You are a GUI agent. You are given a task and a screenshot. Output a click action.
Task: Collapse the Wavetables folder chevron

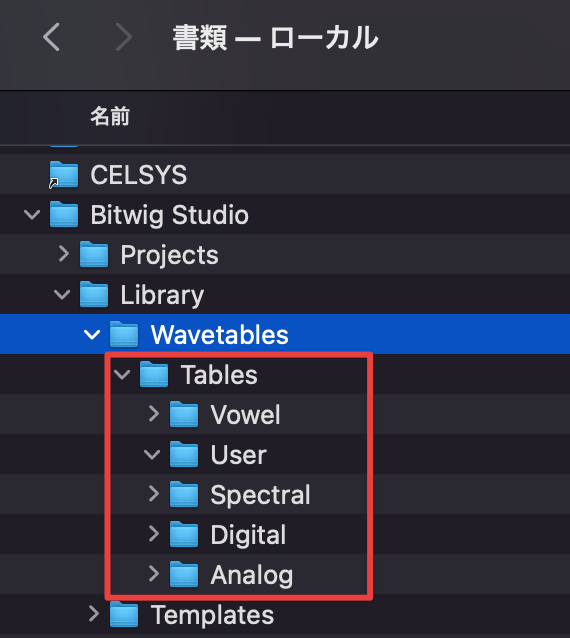(92, 334)
